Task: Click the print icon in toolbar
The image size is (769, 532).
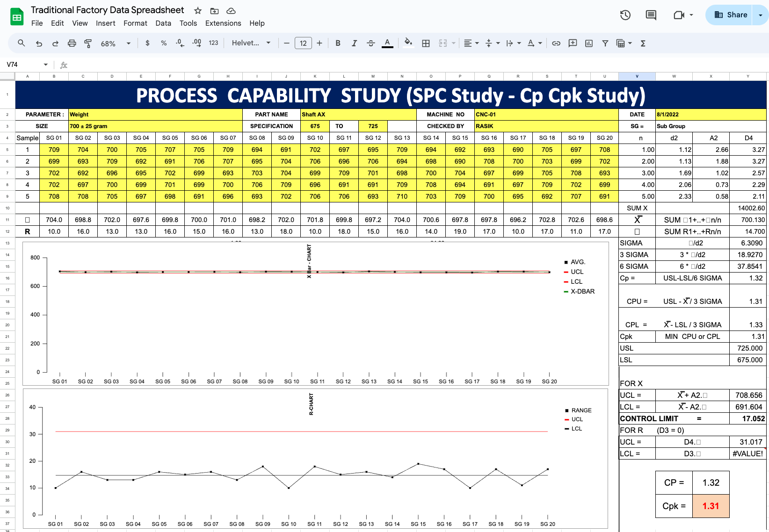Action: click(x=72, y=43)
